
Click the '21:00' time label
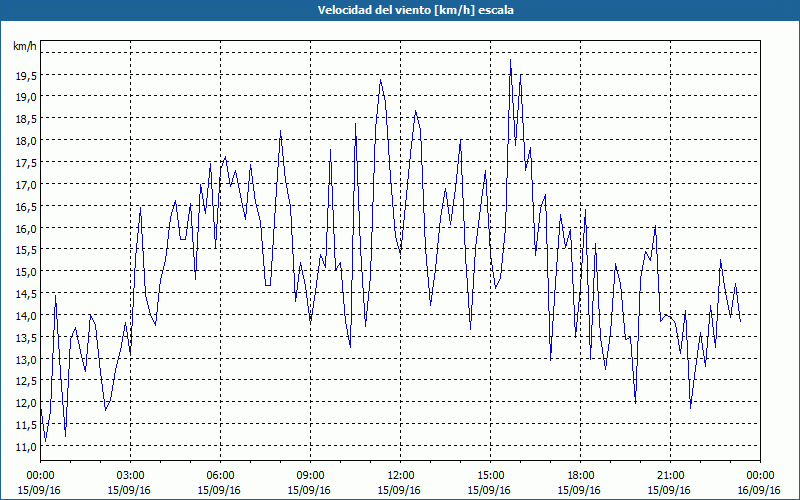[670, 476]
